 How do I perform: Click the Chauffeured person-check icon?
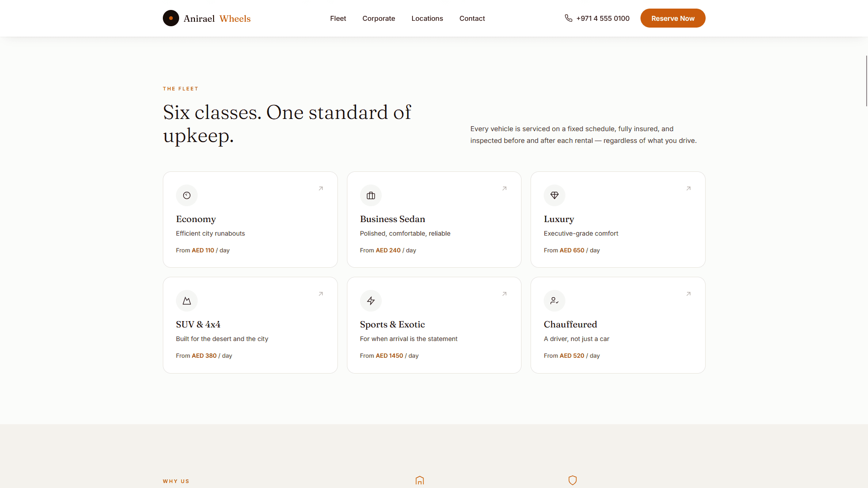pyautogui.click(x=555, y=301)
